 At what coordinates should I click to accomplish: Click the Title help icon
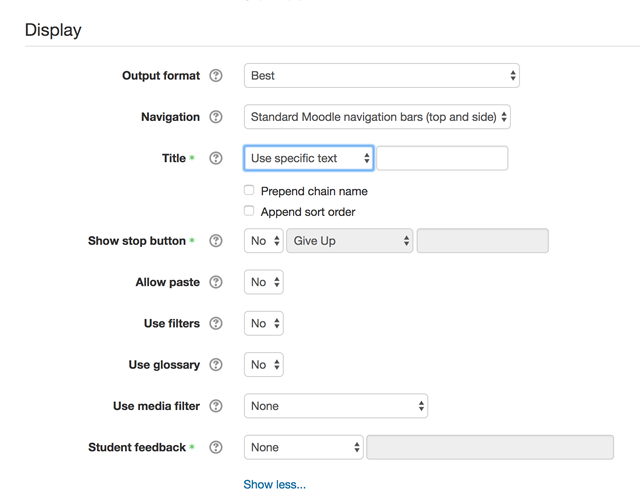[x=216, y=158]
